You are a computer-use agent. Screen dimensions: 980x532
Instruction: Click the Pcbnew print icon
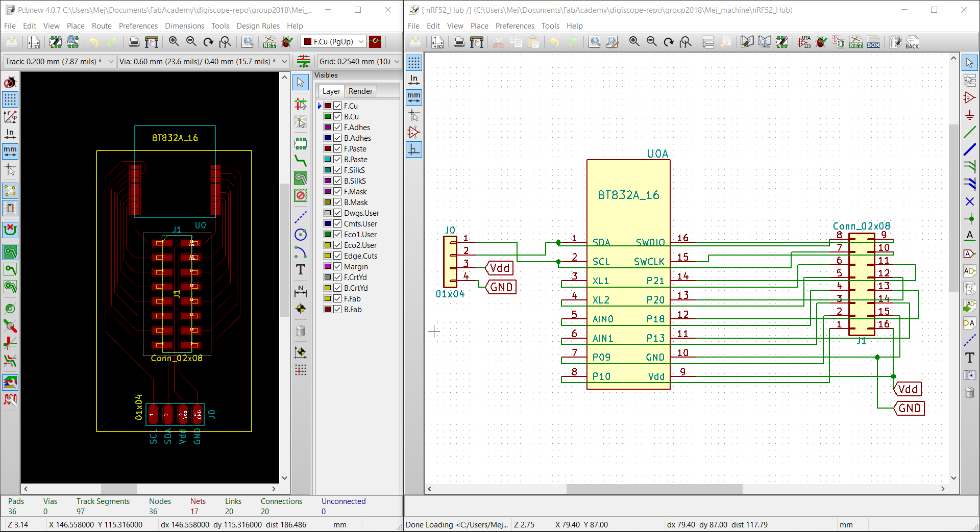pyautogui.click(x=134, y=42)
